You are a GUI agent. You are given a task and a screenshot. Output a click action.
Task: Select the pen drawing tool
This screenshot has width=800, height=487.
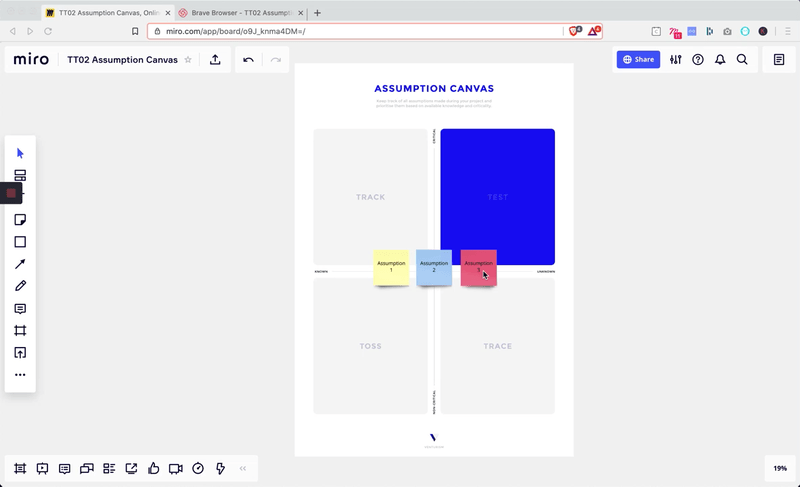[20, 286]
